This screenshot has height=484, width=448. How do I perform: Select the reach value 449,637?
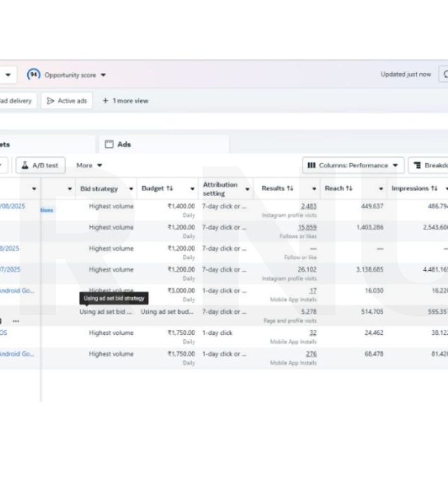pyautogui.click(x=372, y=206)
